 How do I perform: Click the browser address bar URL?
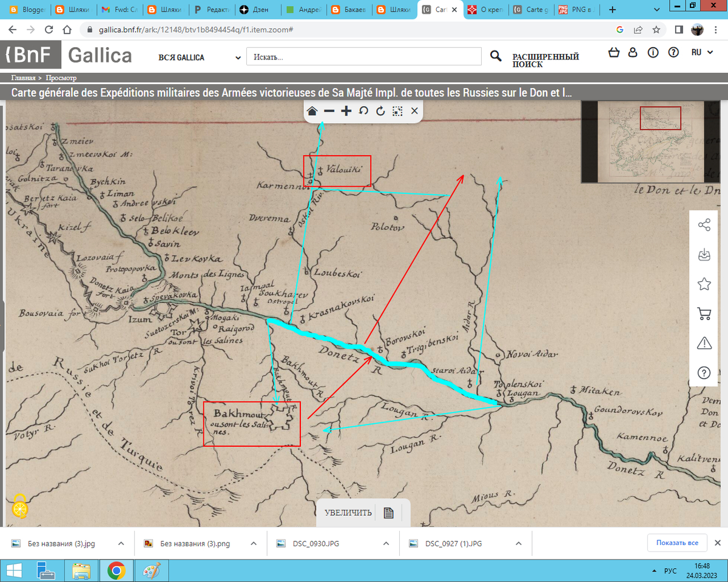196,29
